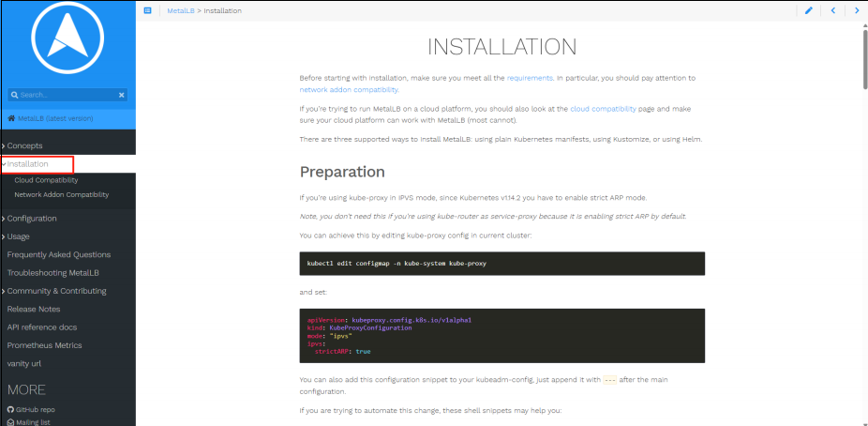The image size is (868, 426).
Task: Focus the Search input field
Action: (67, 96)
